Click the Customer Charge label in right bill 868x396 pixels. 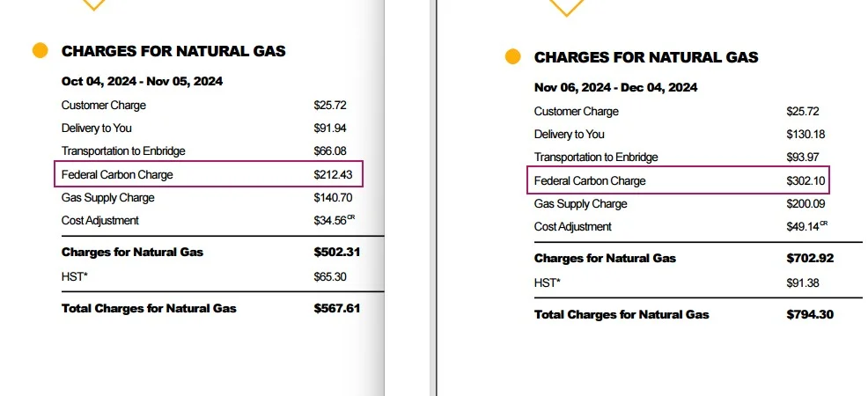[x=577, y=111]
